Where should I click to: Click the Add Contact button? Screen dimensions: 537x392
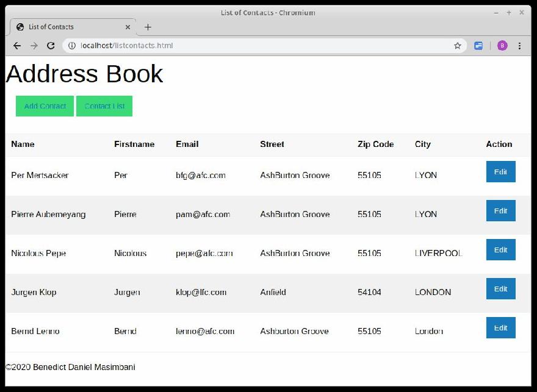[45, 106]
